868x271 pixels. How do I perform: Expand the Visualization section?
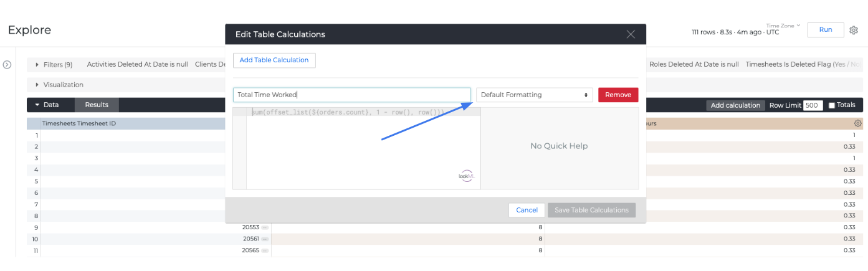[59, 85]
